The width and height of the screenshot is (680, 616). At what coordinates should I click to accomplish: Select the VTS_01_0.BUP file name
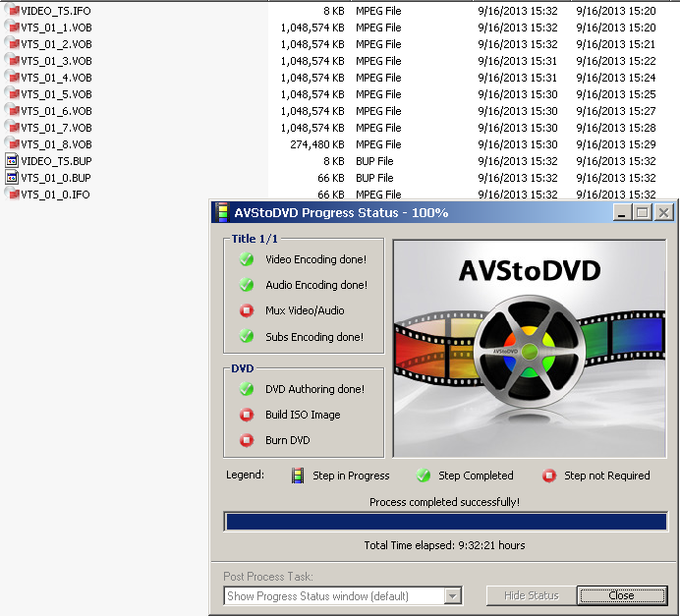pyautogui.click(x=55, y=178)
